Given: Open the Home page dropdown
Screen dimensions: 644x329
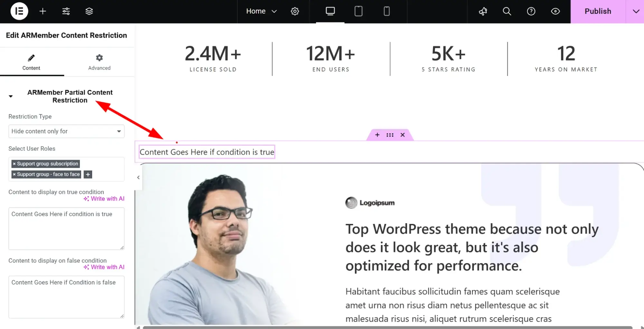Looking at the screenshot, I should coord(261,11).
